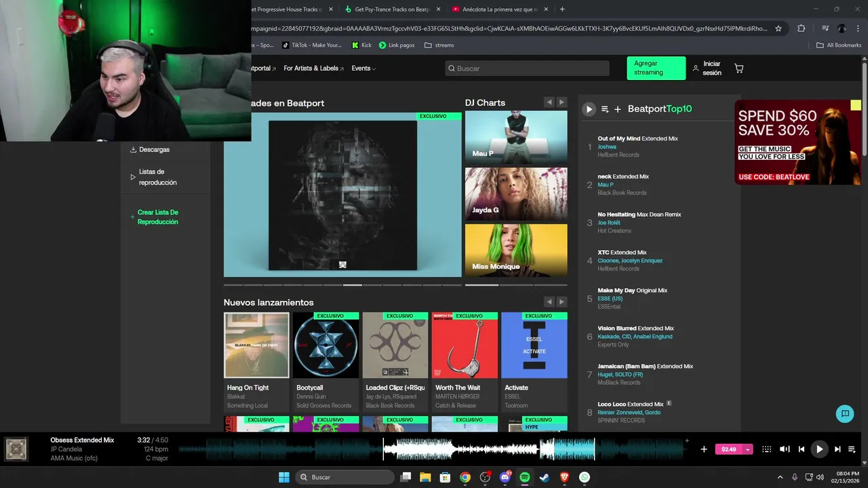Click Agregar streaming button
868x488 pixels.
(x=656, y=68)
